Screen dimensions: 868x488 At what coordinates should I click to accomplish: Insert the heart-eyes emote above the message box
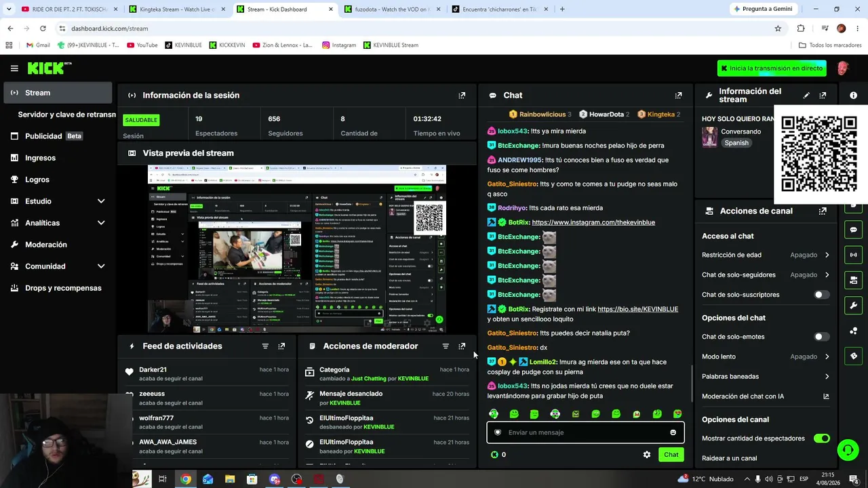(677, 414)
